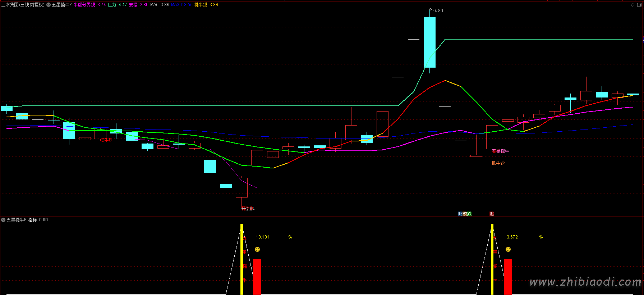The image size is (644, 295).
Task: Click the 五星擒牛 signal text above 抓牛仓
Action: (x=500, y=151)
